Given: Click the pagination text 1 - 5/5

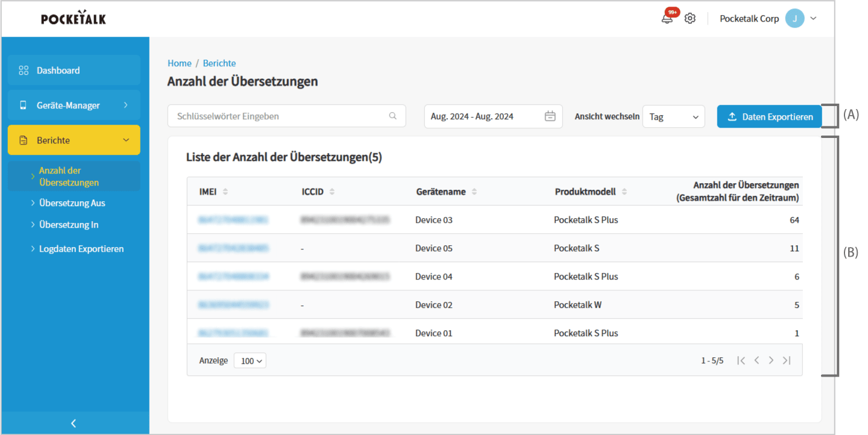Looking at the screenshot, I should 712,361.
